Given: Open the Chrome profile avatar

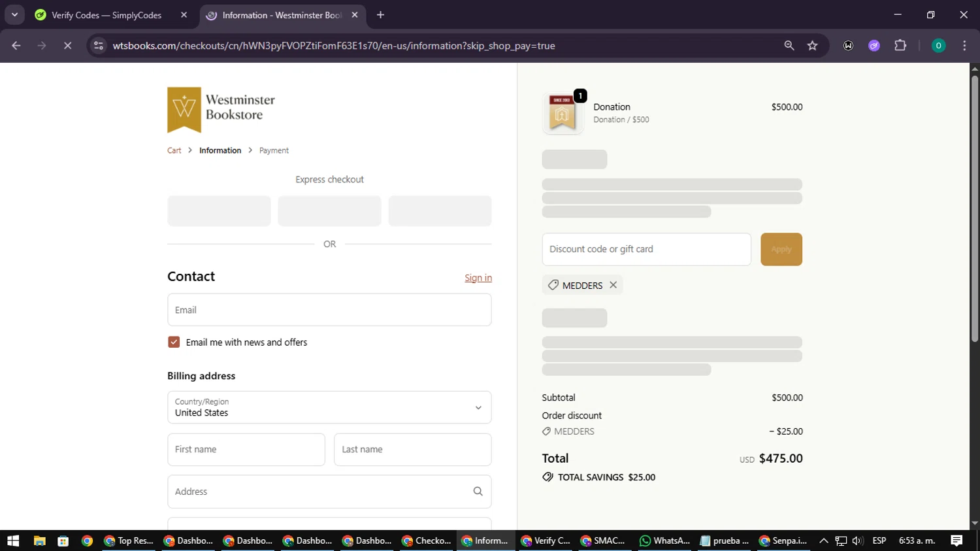Looking at the screenshot, I should [x=938, y=46].
